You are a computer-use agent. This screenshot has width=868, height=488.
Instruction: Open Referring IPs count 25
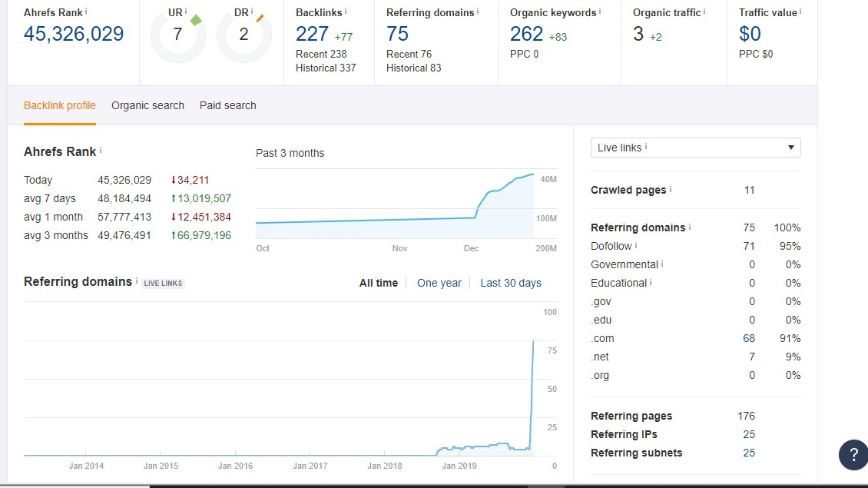pos(749,434)
